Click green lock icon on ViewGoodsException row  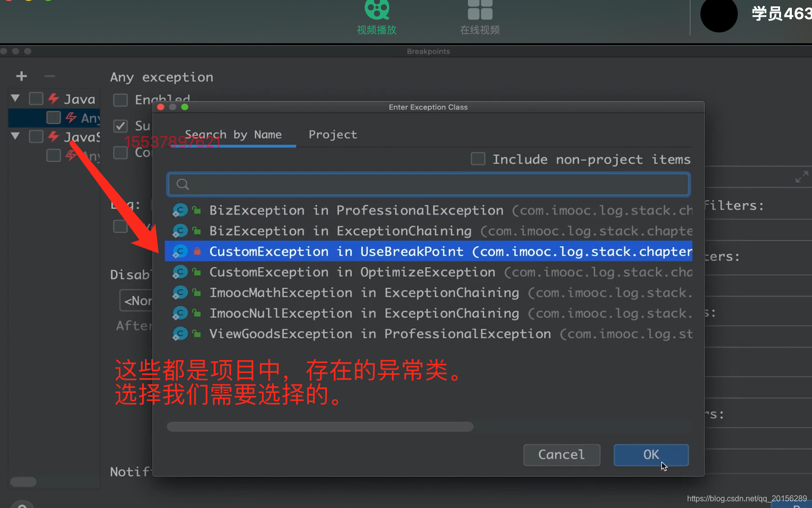click(x=197, y=334)
